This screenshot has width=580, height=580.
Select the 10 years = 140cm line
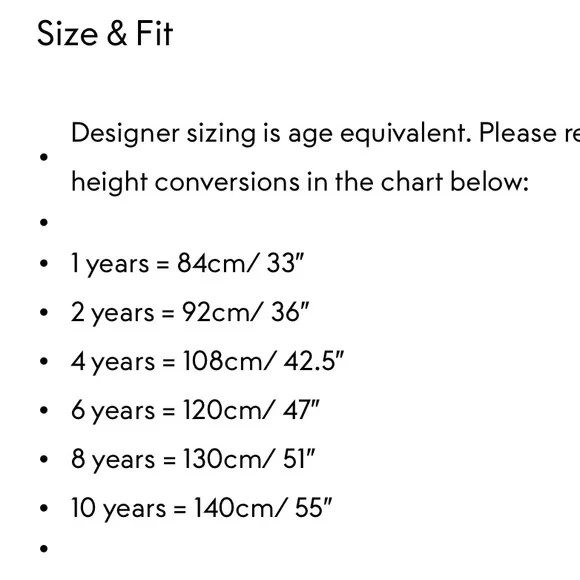(202, 508)
